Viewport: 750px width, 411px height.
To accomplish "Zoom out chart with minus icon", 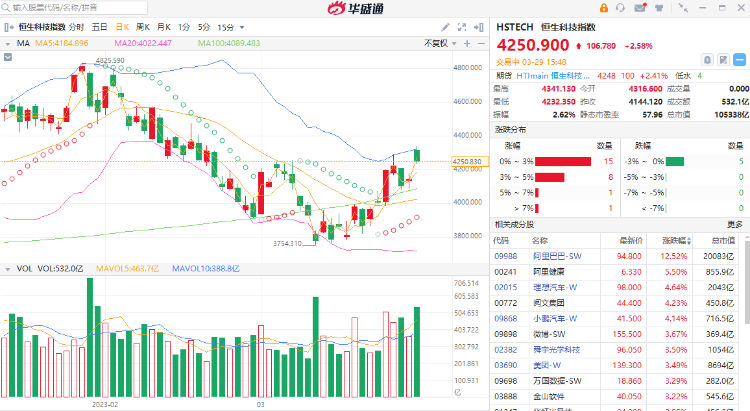I will (481, 44).
